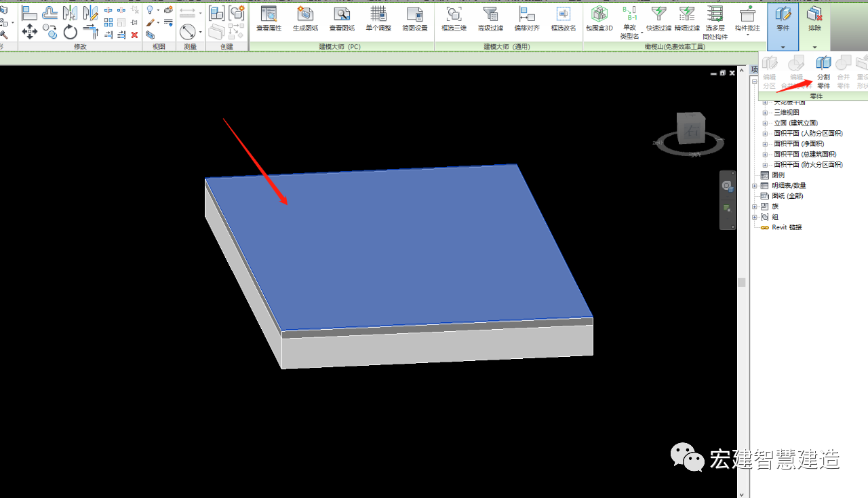Select Revit 链接 in project browser

point(786,227)
